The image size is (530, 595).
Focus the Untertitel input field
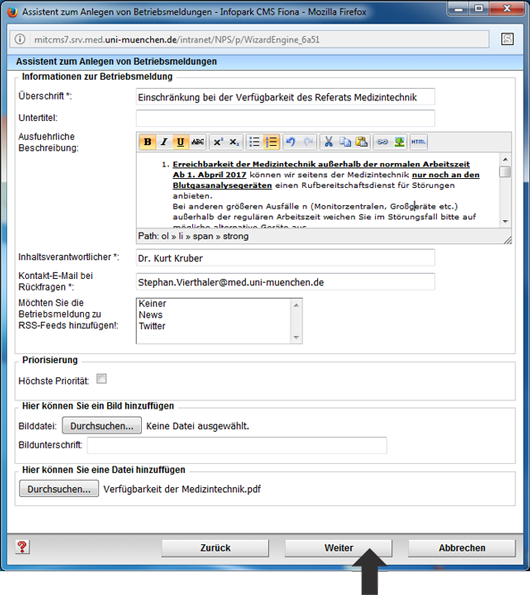tap(285, 118)
